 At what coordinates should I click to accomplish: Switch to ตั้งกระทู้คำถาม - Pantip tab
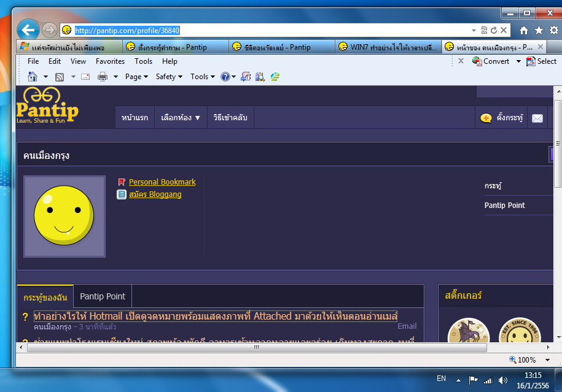[x=175, y=47]
